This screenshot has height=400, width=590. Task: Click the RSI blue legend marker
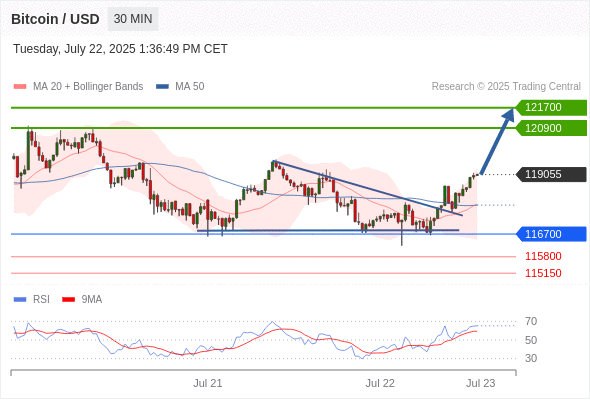[20, 300]
